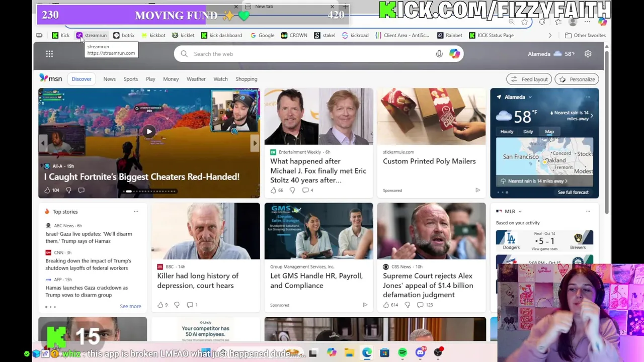The width and height of the screenshot is (644, 362).
Task: Select the Discover tab
Action: pos(81,79)
